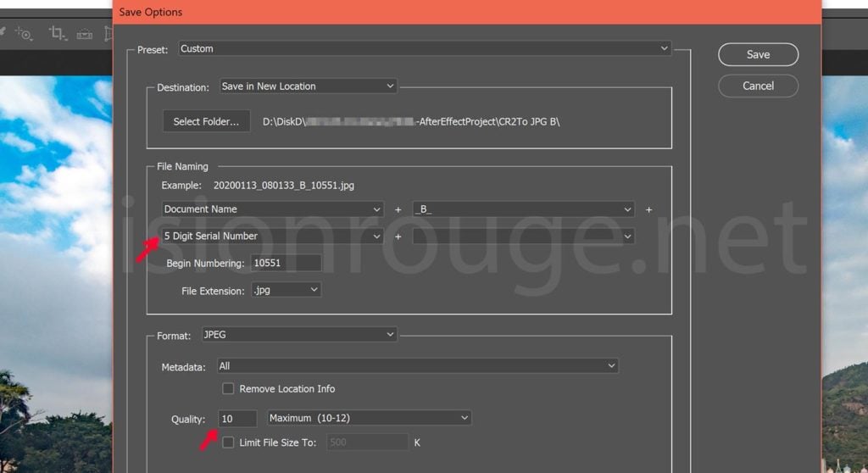
Task: Click the Save button
Action: tap(758, 54)
